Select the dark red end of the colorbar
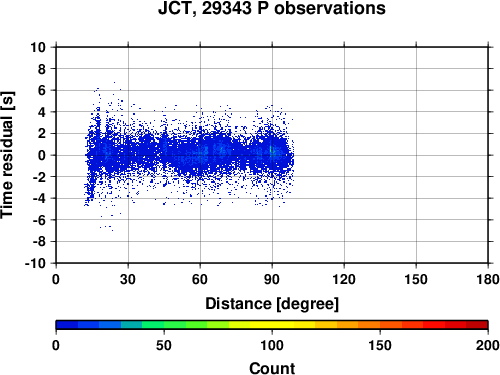 [x=477, y=325]
